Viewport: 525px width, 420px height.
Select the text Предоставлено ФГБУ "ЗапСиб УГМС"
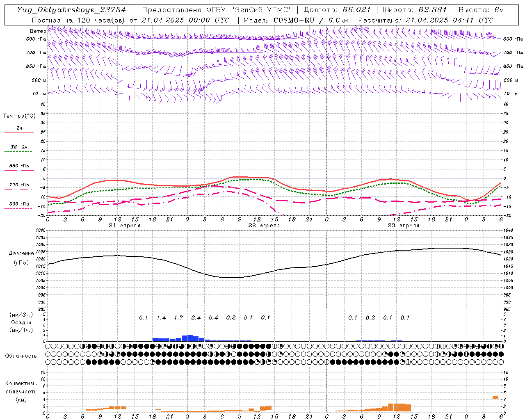point(217,10)
